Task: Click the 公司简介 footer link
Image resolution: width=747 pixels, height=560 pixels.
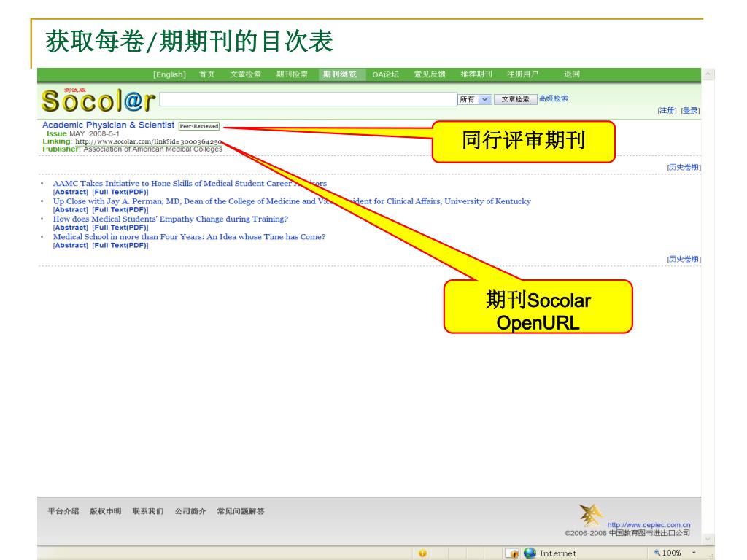Action: pyautogui.click(x=190, y=511)
